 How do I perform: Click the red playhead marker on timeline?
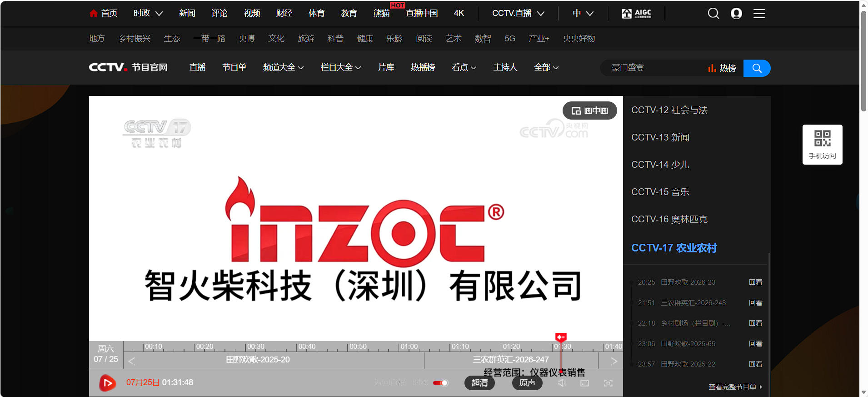tap(561, 337)
